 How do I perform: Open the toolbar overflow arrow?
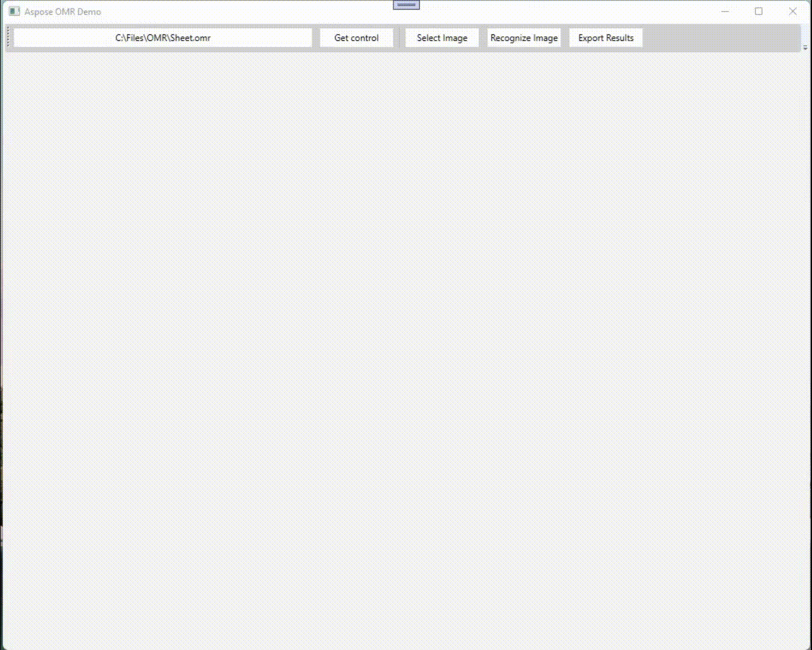click(x=805, y=48)
